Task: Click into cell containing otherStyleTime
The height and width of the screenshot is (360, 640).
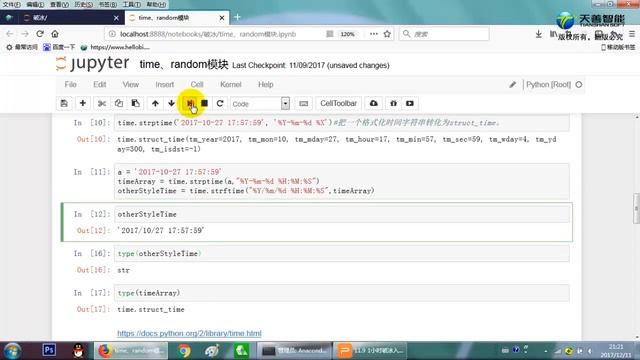Action: pos(341,214)
